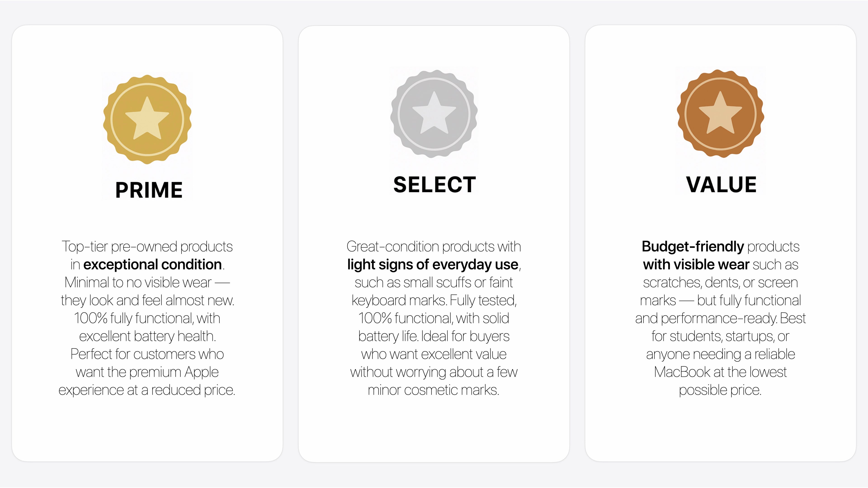This screenshot has height=488, width=868.
Task: Click the bold 'Budget-friendly' text
Action: (x=692, y=247)
